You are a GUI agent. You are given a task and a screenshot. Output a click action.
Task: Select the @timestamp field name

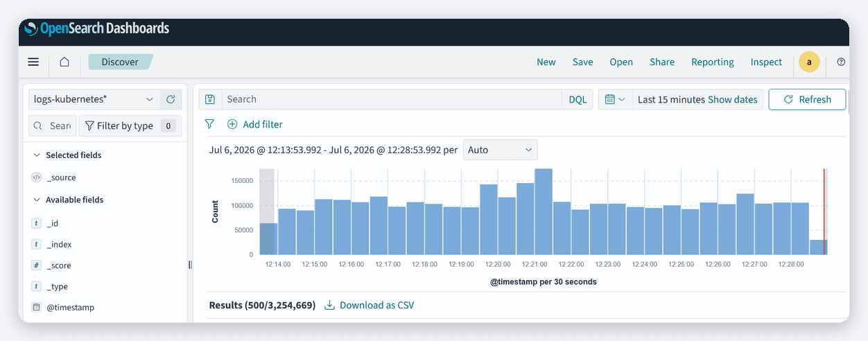[x=71, y=307]
